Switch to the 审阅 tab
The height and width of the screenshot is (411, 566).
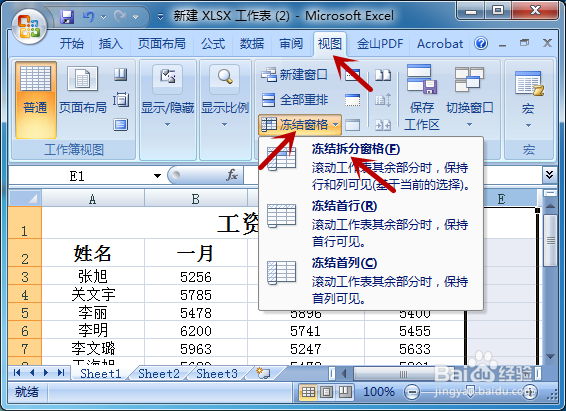coord(291,44)
